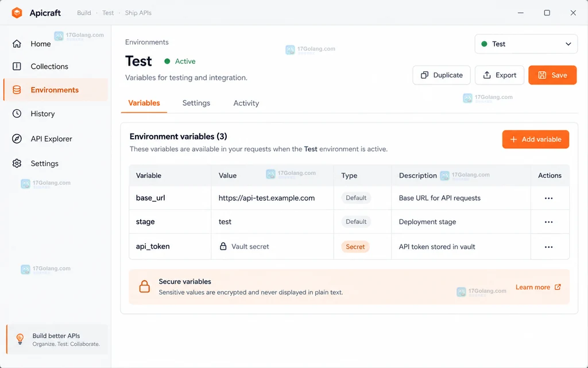
Task: Click the Secret type badge
Action: (x=355, y=247)
